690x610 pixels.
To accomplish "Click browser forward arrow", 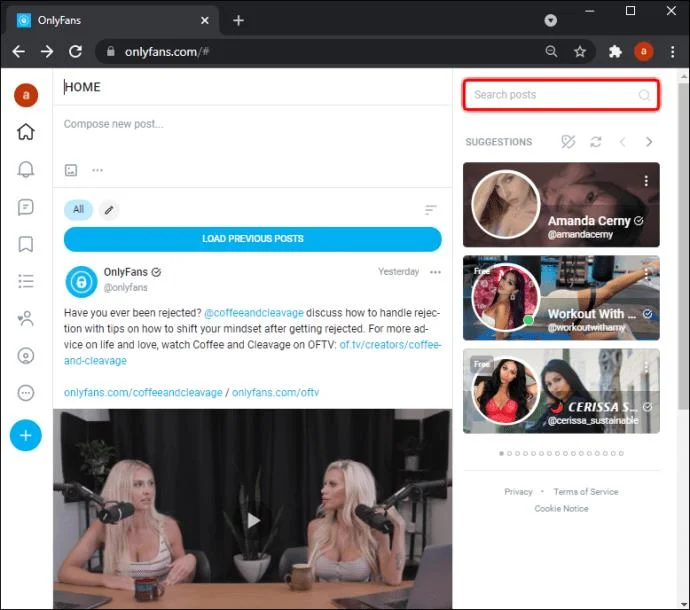I will click(47, 51).
